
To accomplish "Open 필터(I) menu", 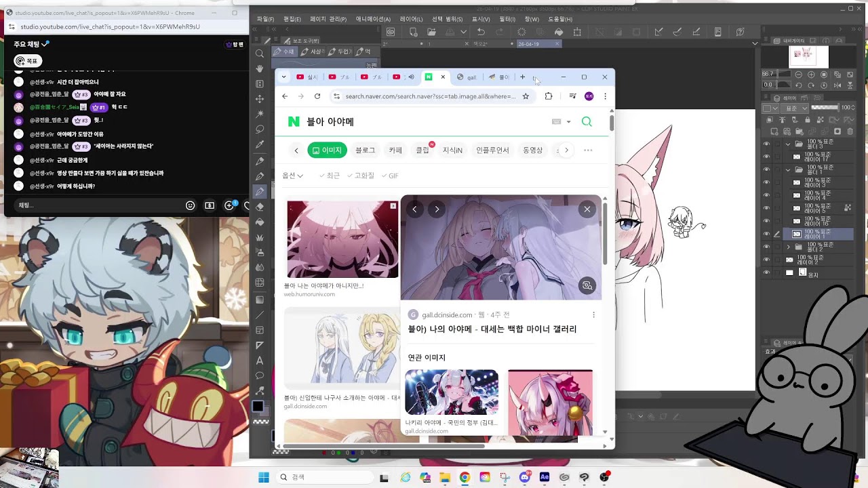I will coord(507,19).
